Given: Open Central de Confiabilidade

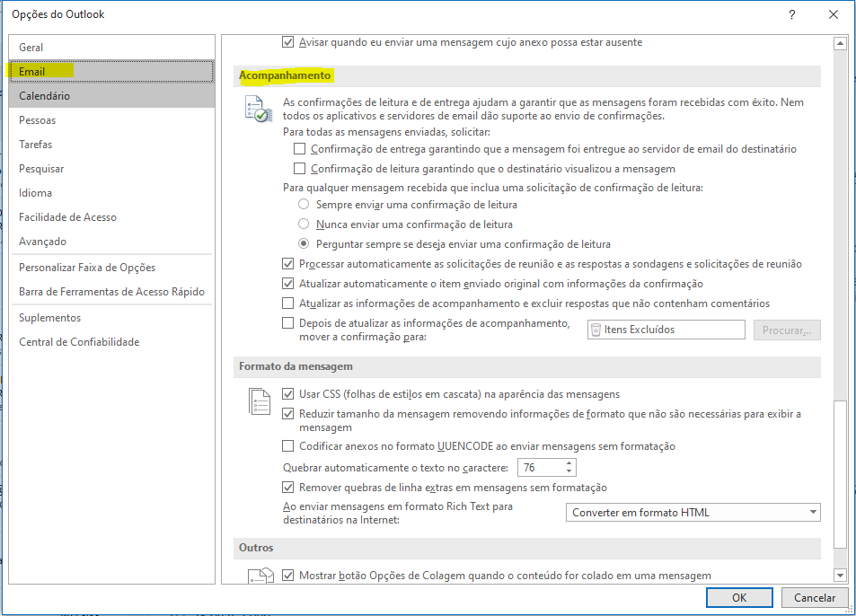Looking at the screenshot, I should [x=112, y=342].
